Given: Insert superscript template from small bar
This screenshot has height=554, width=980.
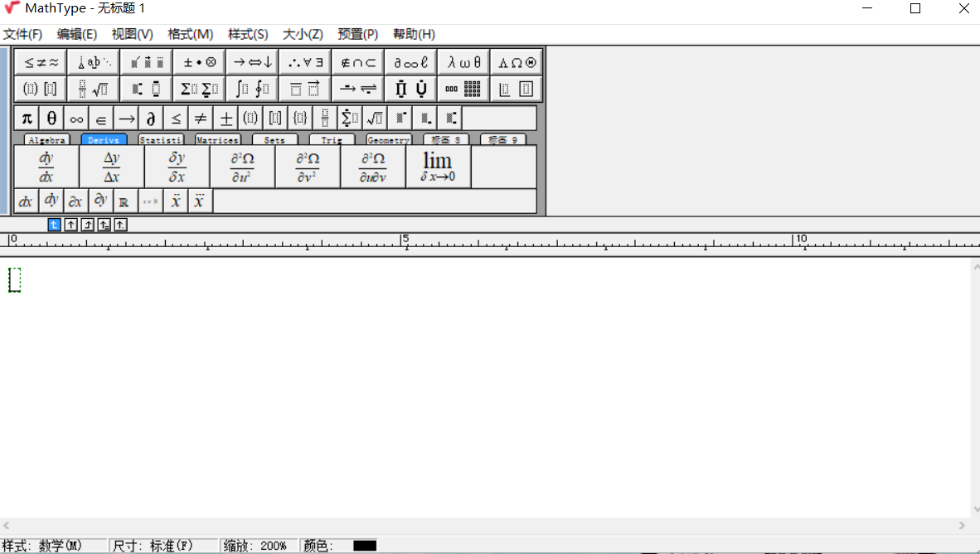Looking at the screenshot, I should click(400, 118).
